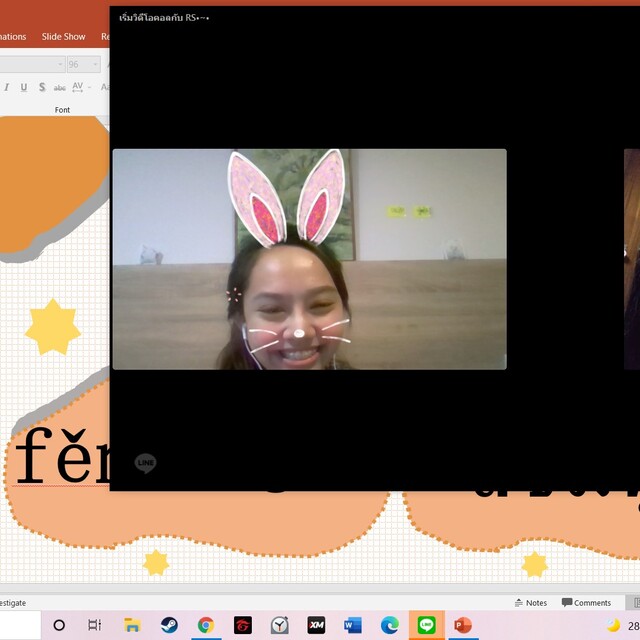Open the Animations ribbon tab
Image resolution: width=640 pixels, height=640 pixels.
(x=12, y=37)
